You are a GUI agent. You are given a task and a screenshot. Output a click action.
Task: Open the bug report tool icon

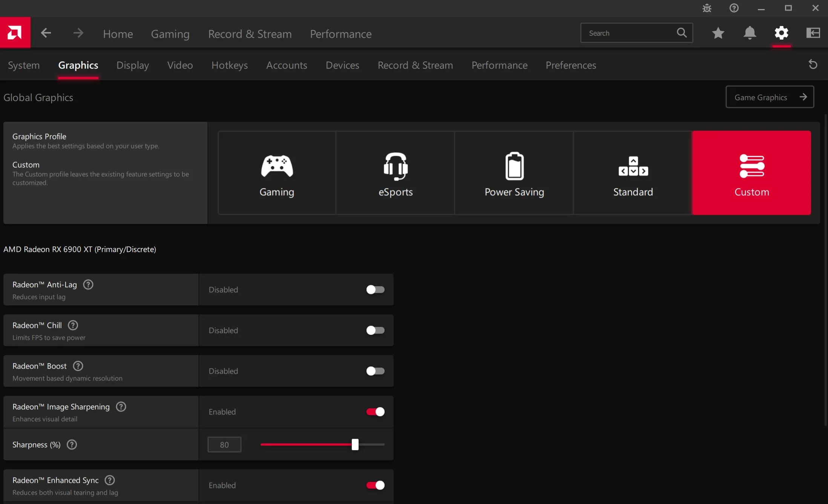click(x=707, y=8)
